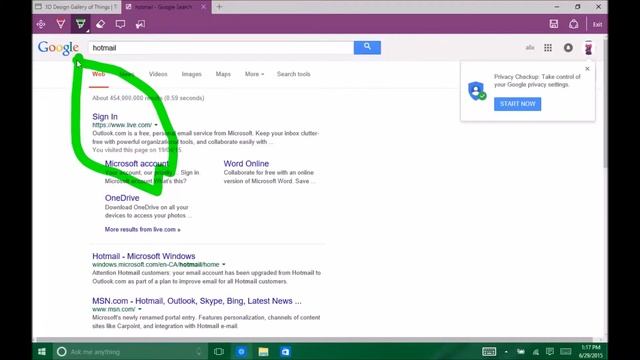Image resolution: width=640 pixels, height=360 pixels.
Task: Open the Google account avatar
Action: coord(588,48)
